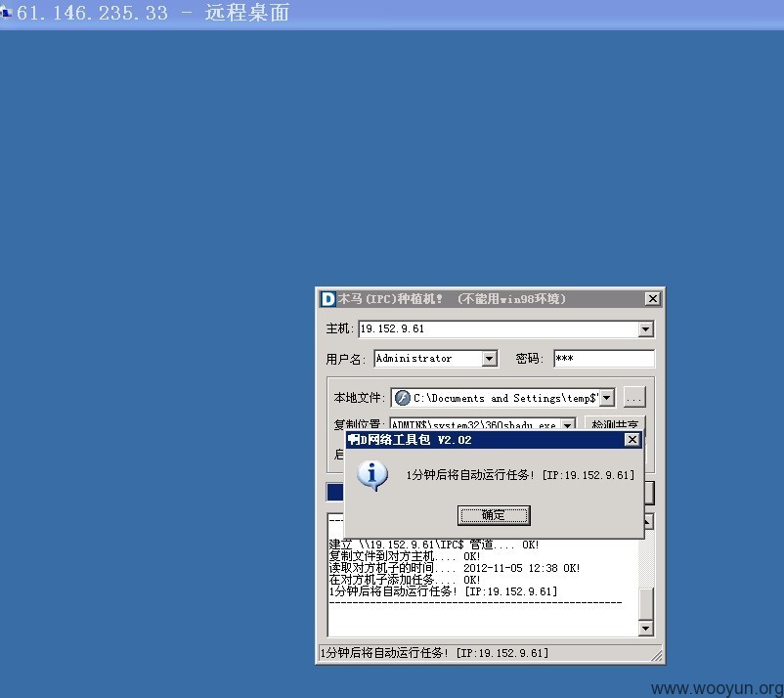The width and height of the screenshot is (784, 698).
Task: Click log line '在对方机子添加任务.... OK!'
Action: [x=405, y=580]
